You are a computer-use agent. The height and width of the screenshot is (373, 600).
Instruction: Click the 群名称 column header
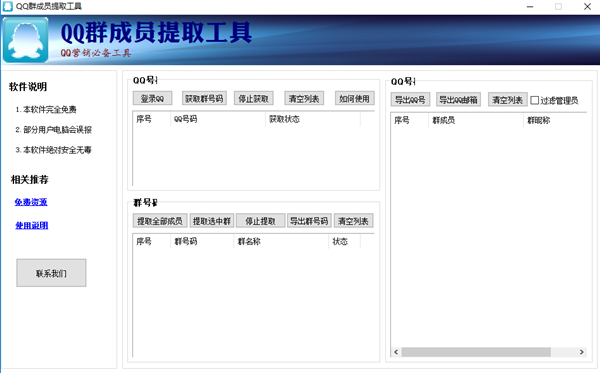point(281,241)
